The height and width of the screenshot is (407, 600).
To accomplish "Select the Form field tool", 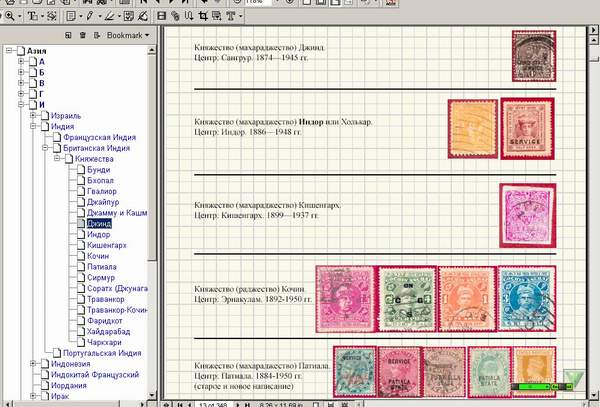I will [x=217, y=16].
